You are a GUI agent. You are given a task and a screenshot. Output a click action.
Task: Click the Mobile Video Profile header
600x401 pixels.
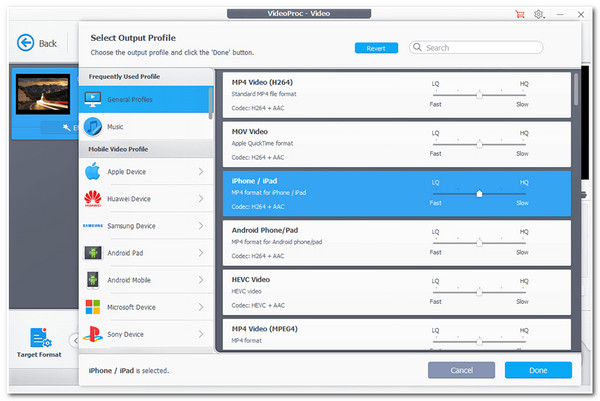118,149
